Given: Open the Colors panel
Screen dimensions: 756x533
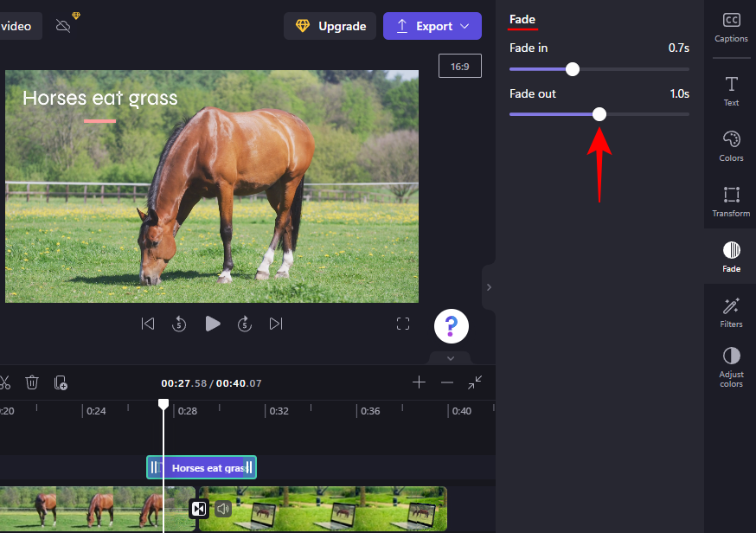Looking at the screenshot, I should [731, 144].
